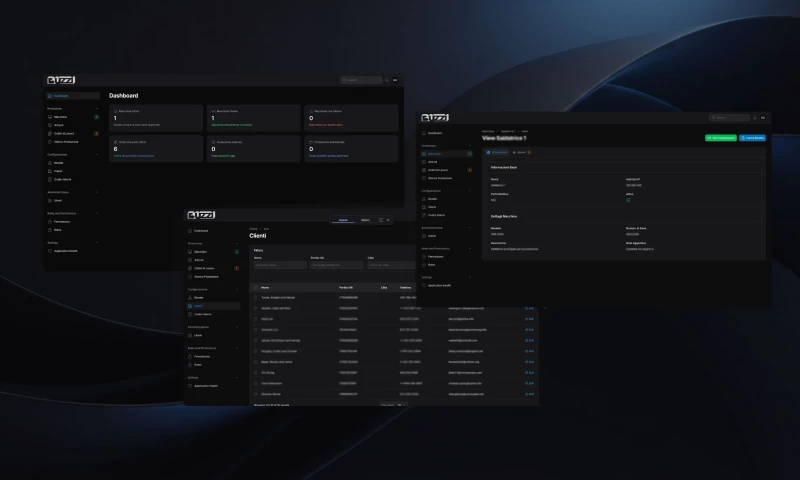
Task: Open the per page dropdown below Clienti table
Action: [x=393, y=405]
